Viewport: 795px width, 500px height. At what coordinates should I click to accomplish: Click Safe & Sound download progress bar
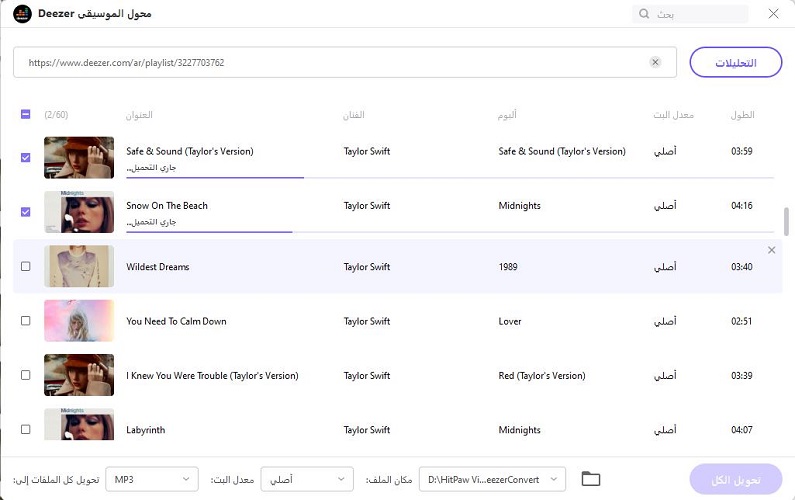(x=450, y=177)
